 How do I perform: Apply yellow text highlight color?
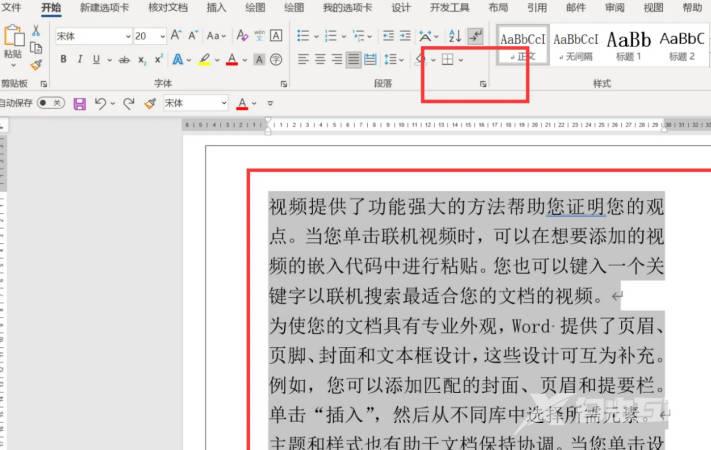205,59
